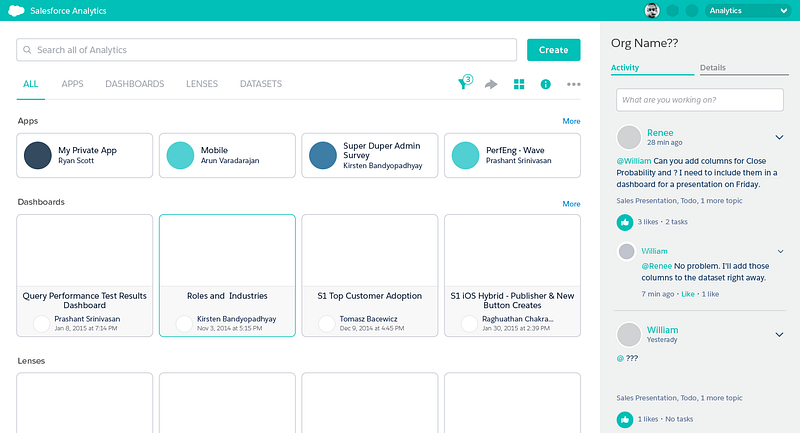The image size is (800, 433).
Task: Click the Create button
Action: click(554, 50)
